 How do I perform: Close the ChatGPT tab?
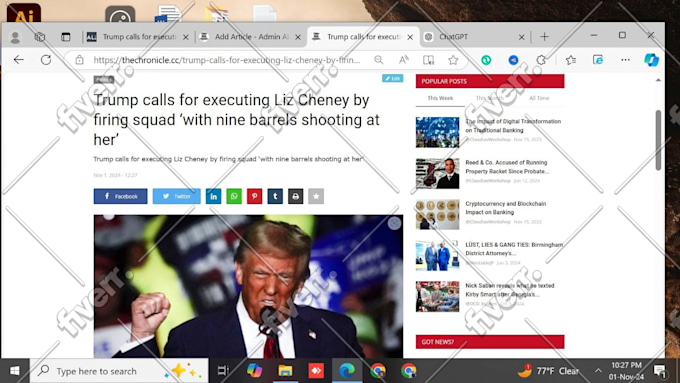[522, 37]
